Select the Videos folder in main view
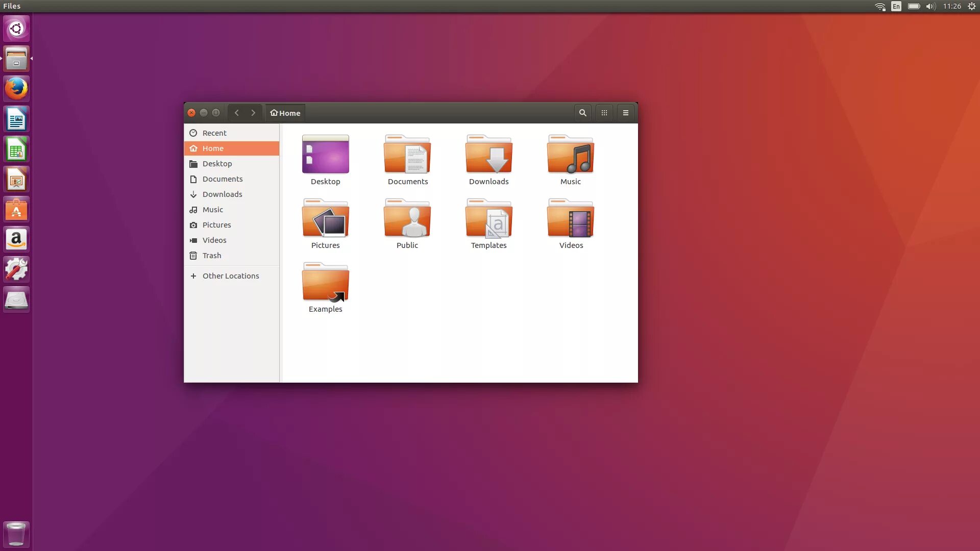 (x=570, y=219)
